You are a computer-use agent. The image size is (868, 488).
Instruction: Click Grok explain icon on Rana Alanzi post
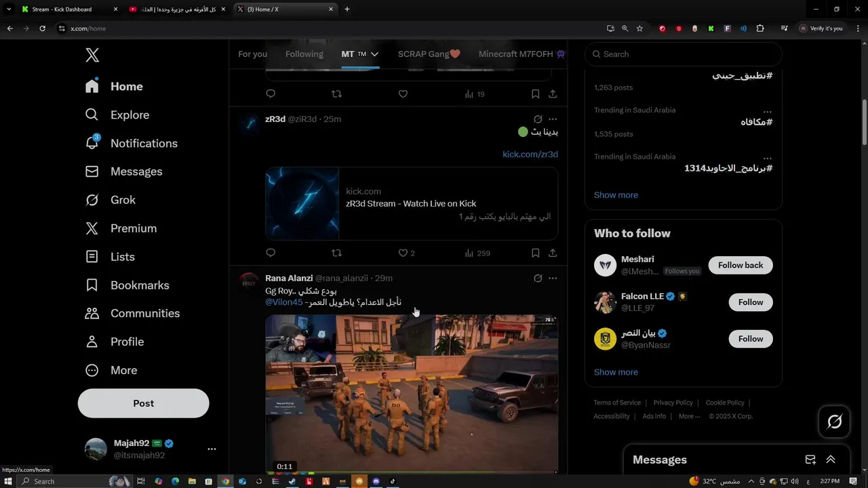tap(538, 279)
